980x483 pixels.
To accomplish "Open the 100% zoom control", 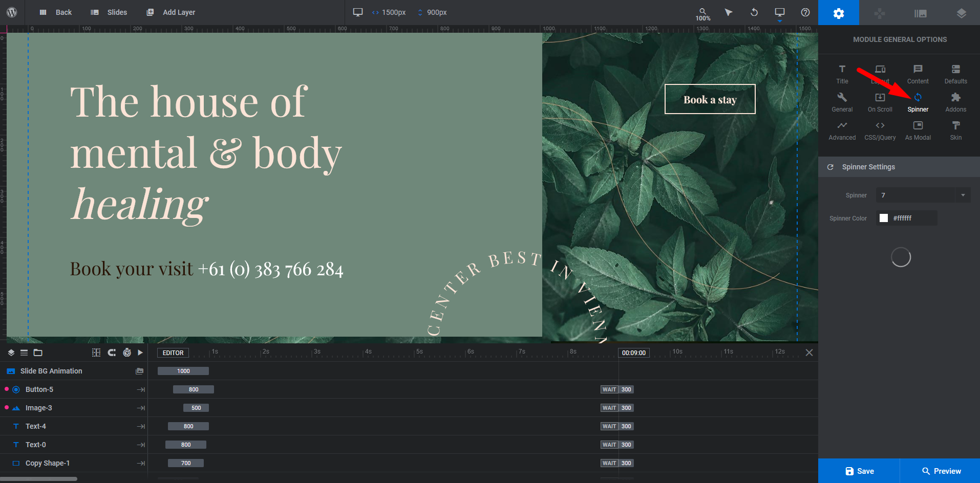I will point(702,14).
